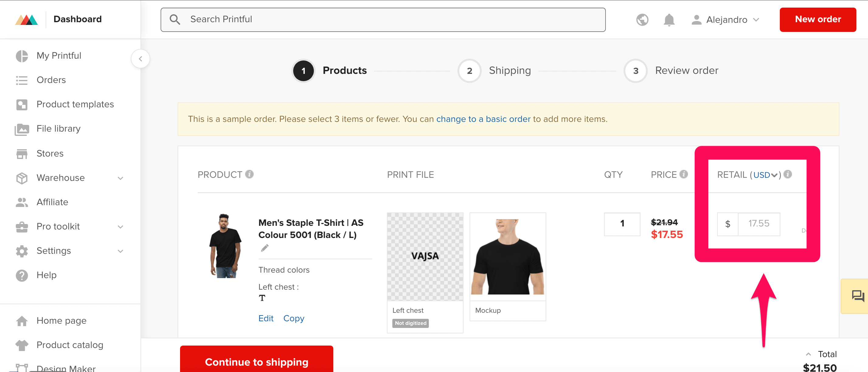This screenshot has width=868, height=372.
Task: Expand the Total summary chevron
Action: coord(808,354)
